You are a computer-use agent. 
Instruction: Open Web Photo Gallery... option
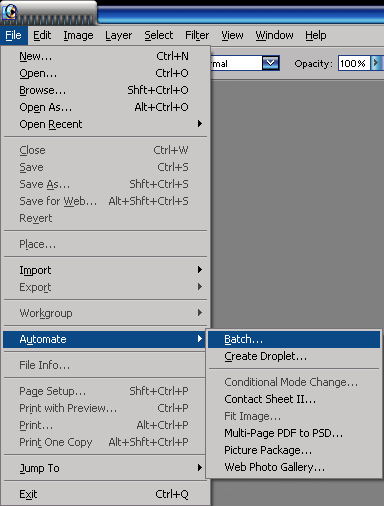(x=294, y=467)
